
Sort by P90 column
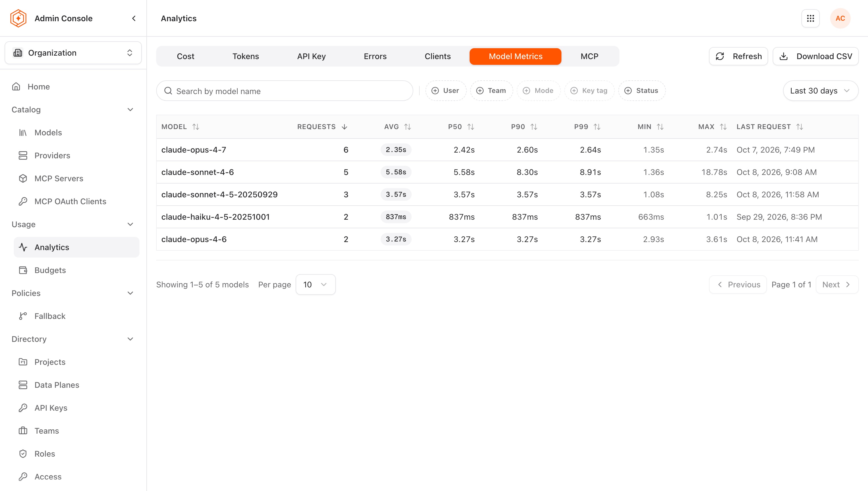click(x=534, y=127)
